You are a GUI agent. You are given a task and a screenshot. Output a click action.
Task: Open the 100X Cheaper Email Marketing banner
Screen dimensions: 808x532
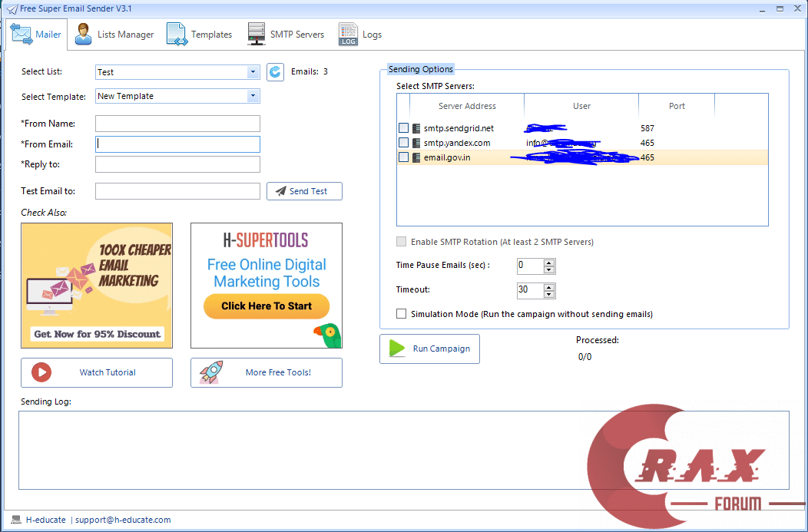[x=97, y=286]
